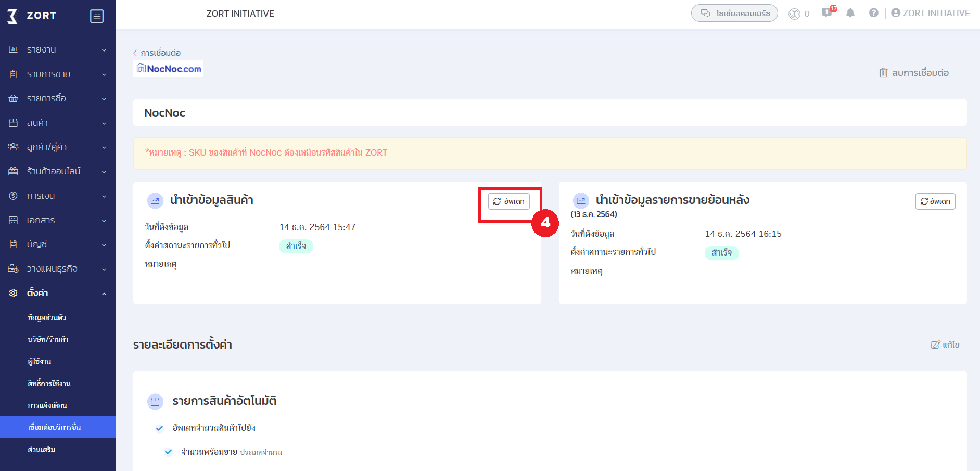This screenshot has width=980, height=471.
Task: Select the เชื่อมต่อบริการอื่น submenu item
Action: tap(58, 427)
